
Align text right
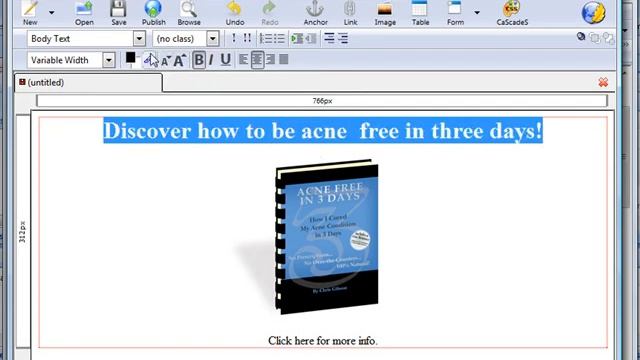(x=270, y=60)
